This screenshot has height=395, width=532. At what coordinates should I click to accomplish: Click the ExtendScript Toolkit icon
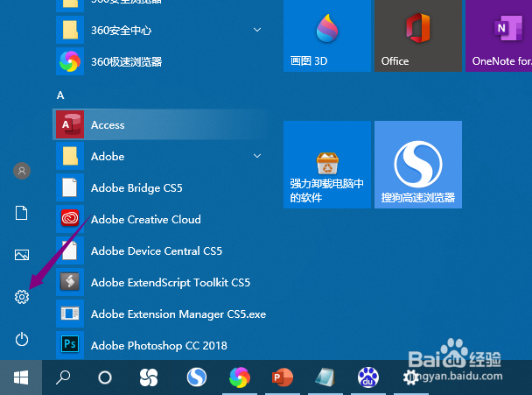pos(70,282)
